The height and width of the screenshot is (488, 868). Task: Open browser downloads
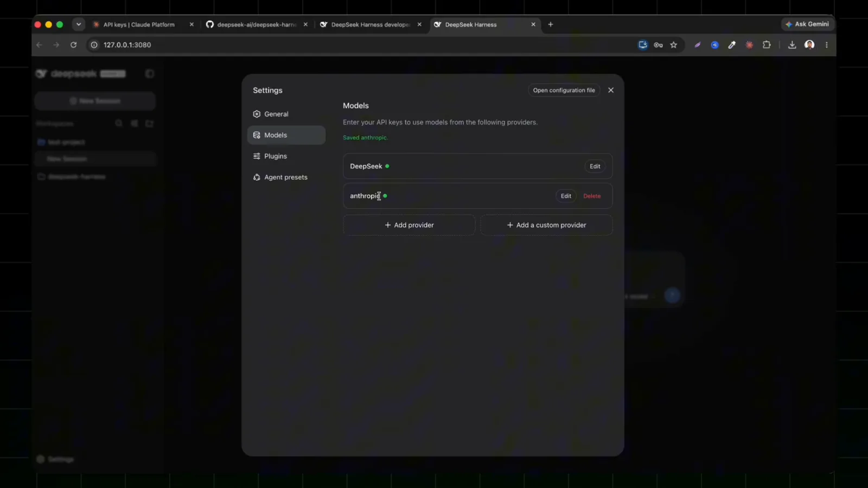[792, 45]
